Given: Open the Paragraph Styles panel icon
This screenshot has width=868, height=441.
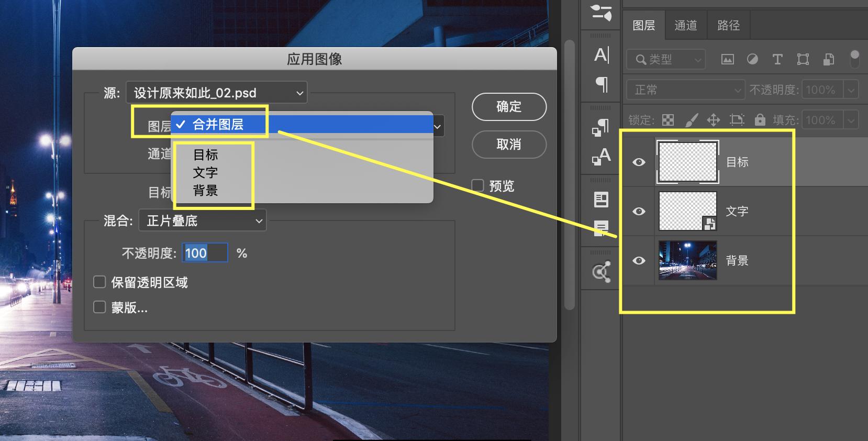Looking at the screenshot, I should pyautogui.click(x=601, y=127).
